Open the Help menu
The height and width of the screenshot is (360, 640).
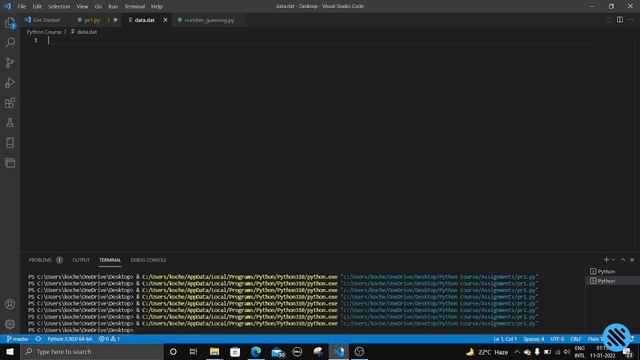pos(157,6)
